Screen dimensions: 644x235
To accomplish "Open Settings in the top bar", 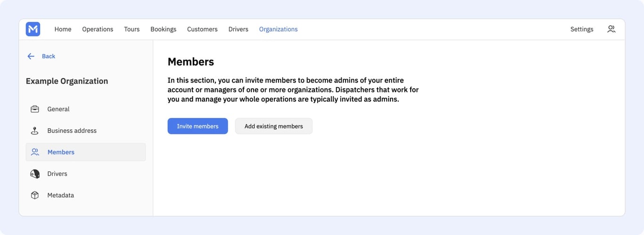I will (582, 29).
